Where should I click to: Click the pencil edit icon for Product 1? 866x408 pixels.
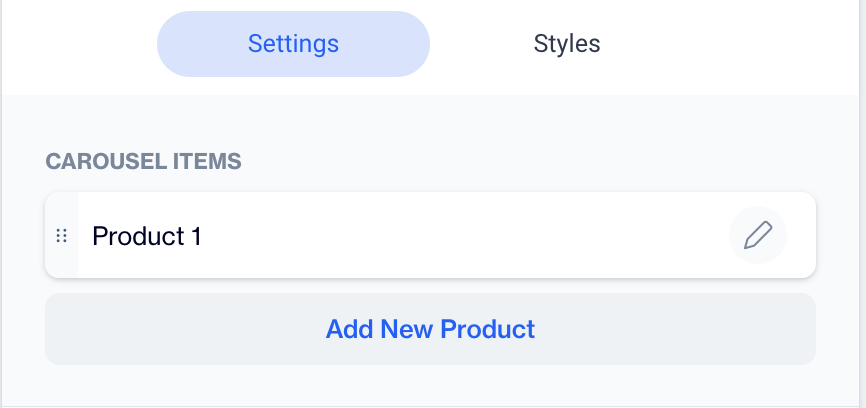click(x=758, y=236)
